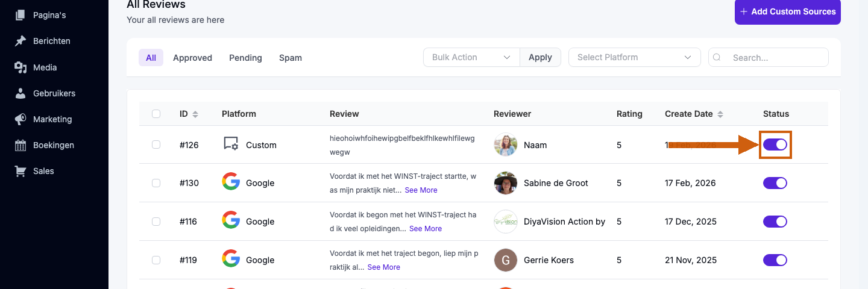Sort by Create Date arrows
This screenshot has height=289, width=868.
tap(720, 114)
